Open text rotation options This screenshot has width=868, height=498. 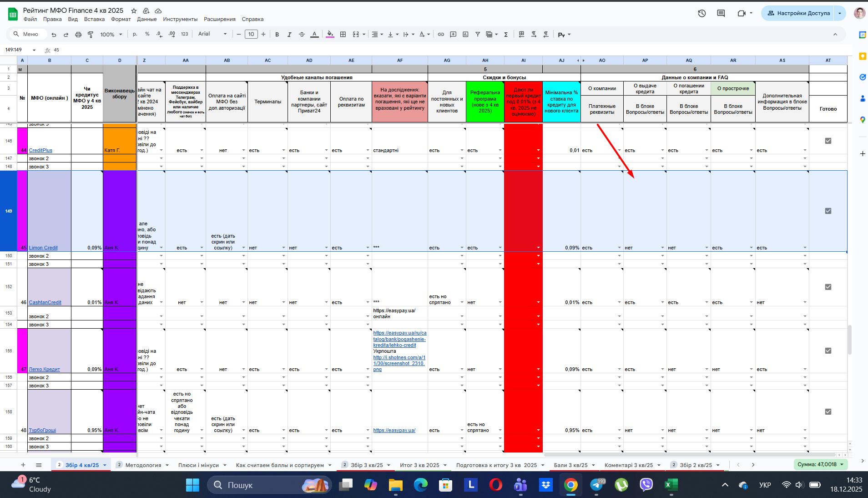pyautogui.click(x=424, y=34)
